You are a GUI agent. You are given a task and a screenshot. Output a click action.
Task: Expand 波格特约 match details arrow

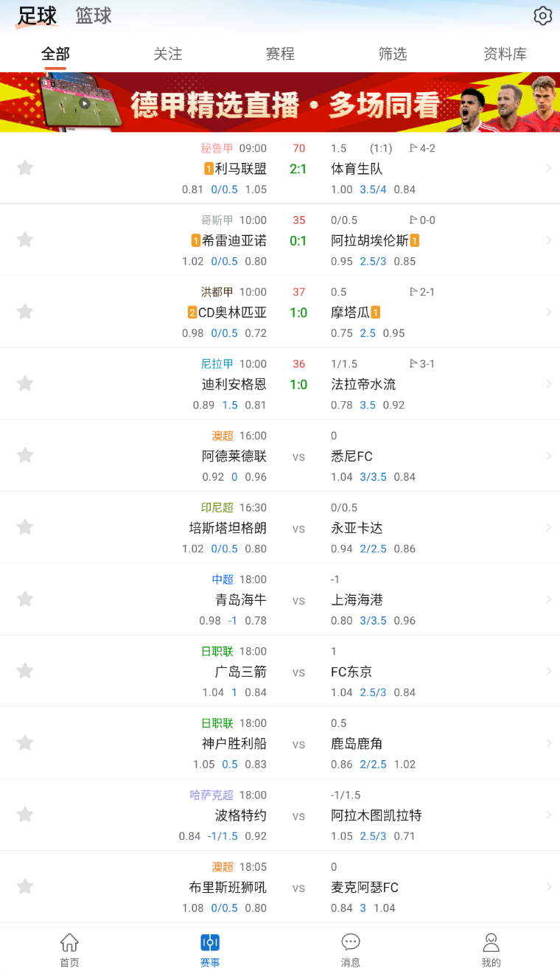(x=548, y=815)
